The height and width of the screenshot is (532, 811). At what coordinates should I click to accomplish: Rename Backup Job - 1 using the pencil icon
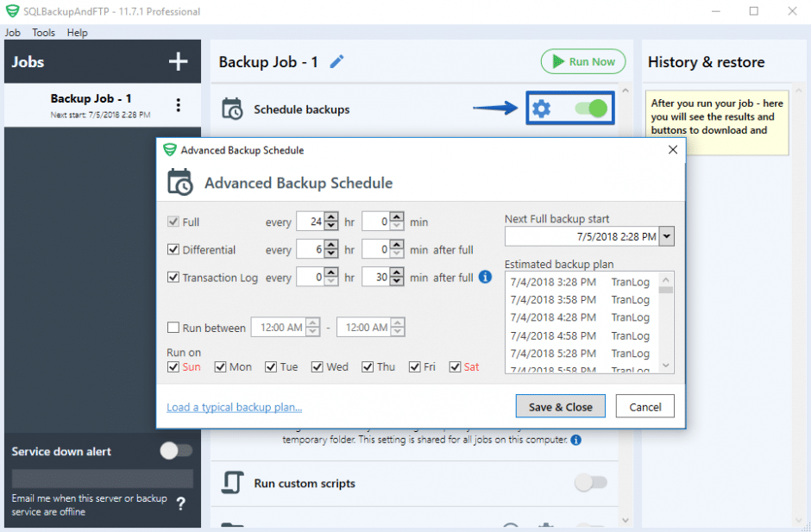336,61
